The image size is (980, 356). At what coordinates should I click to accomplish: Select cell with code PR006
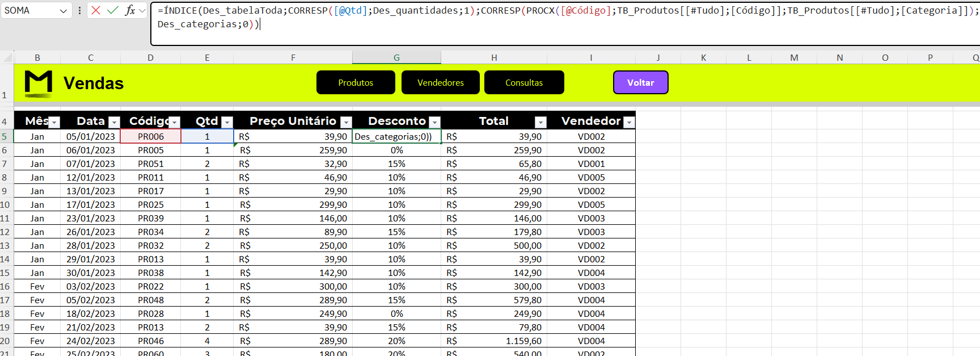click(150, 136)
